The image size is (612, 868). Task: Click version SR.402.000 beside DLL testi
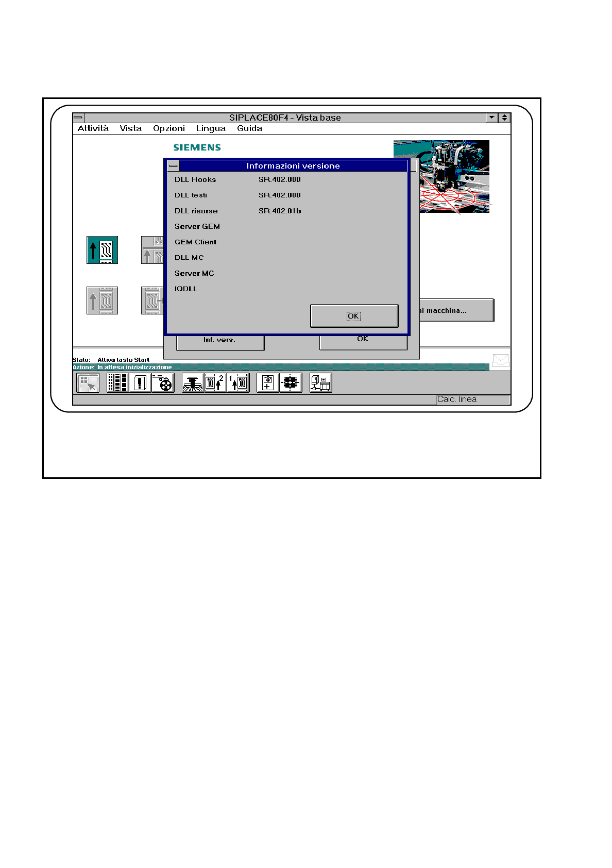pyautogui.click(x=280, y=195)
